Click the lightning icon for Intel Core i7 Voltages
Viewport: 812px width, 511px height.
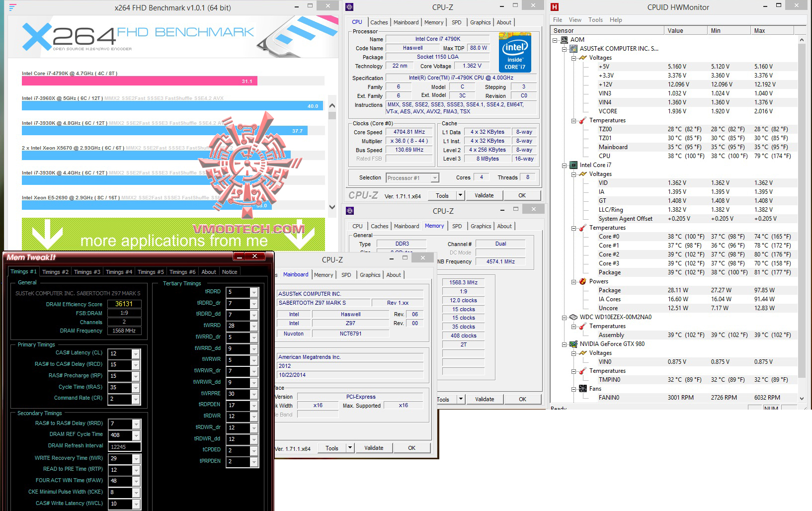click(583, 174)
